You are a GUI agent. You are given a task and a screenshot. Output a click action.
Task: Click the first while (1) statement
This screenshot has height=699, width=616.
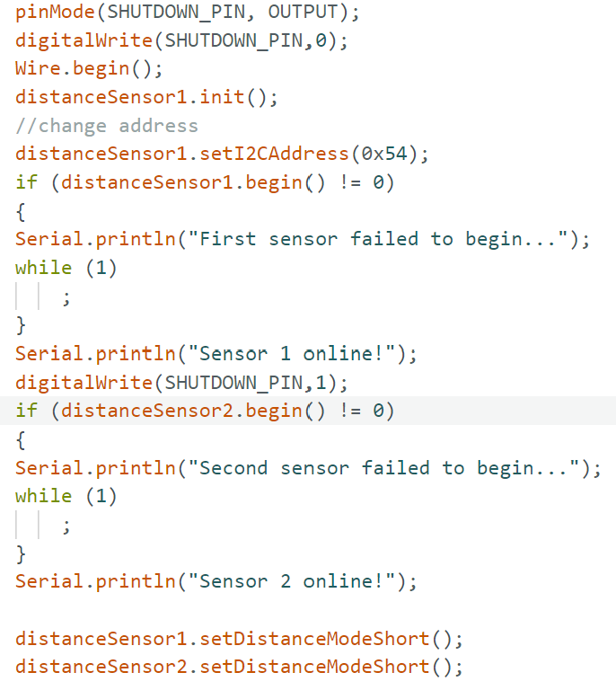(x=66, y=269)
